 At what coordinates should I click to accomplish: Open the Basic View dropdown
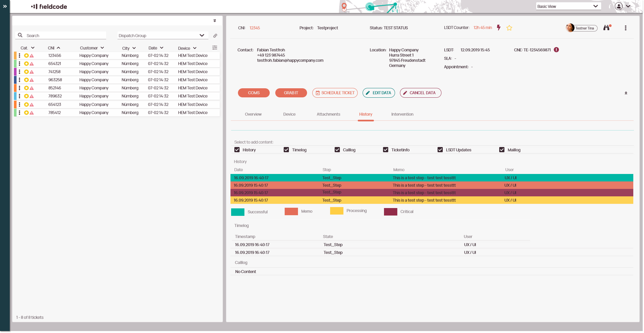pos(568,6)
